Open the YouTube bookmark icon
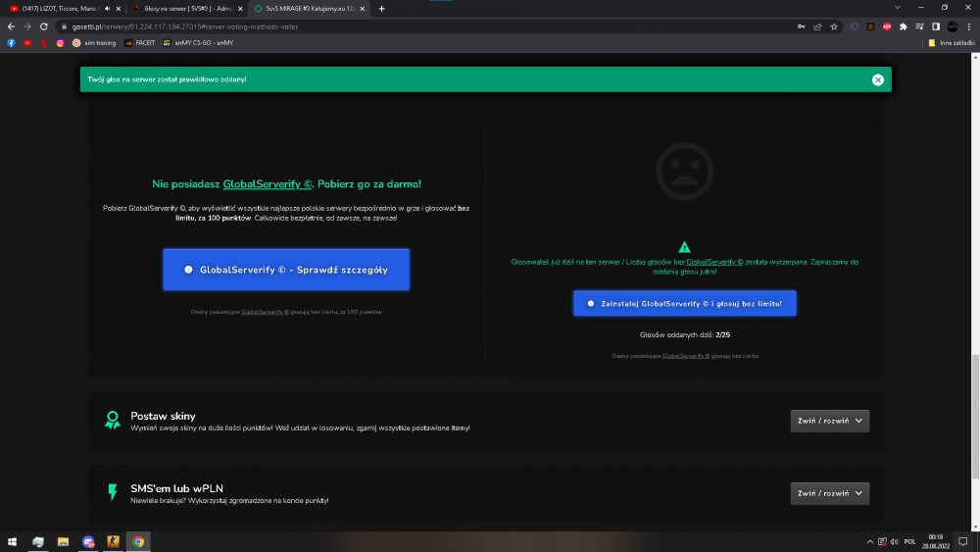 point(27,43)
